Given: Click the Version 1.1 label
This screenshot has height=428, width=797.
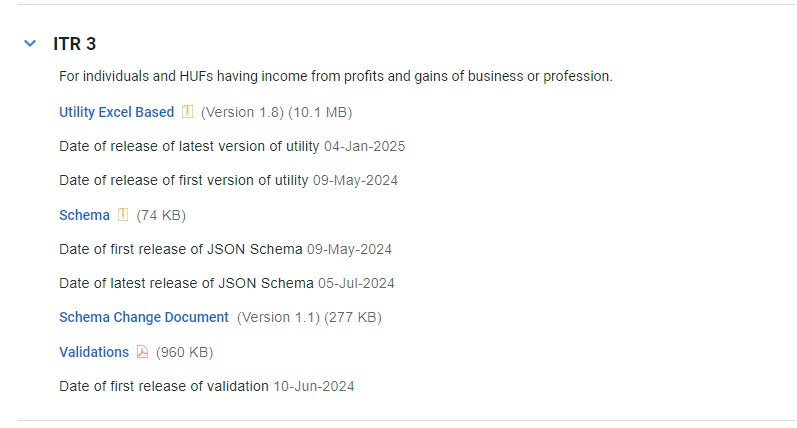Looking at the screenshot, I should [x=278, y=317].
